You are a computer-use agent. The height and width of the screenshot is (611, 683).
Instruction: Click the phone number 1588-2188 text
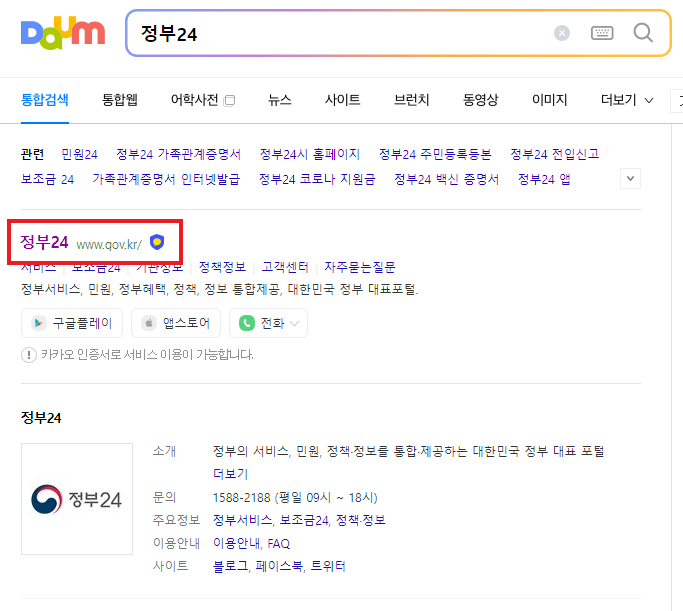click(x=241, y=497)
